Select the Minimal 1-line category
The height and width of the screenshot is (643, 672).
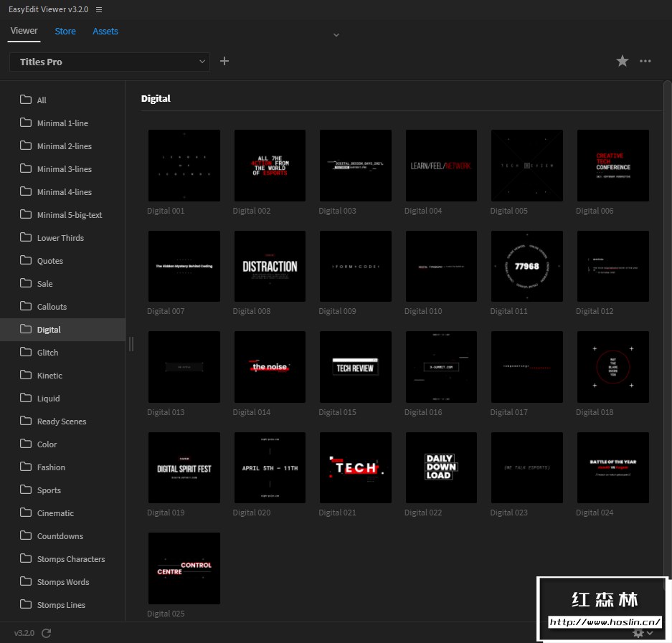point(62,123)
